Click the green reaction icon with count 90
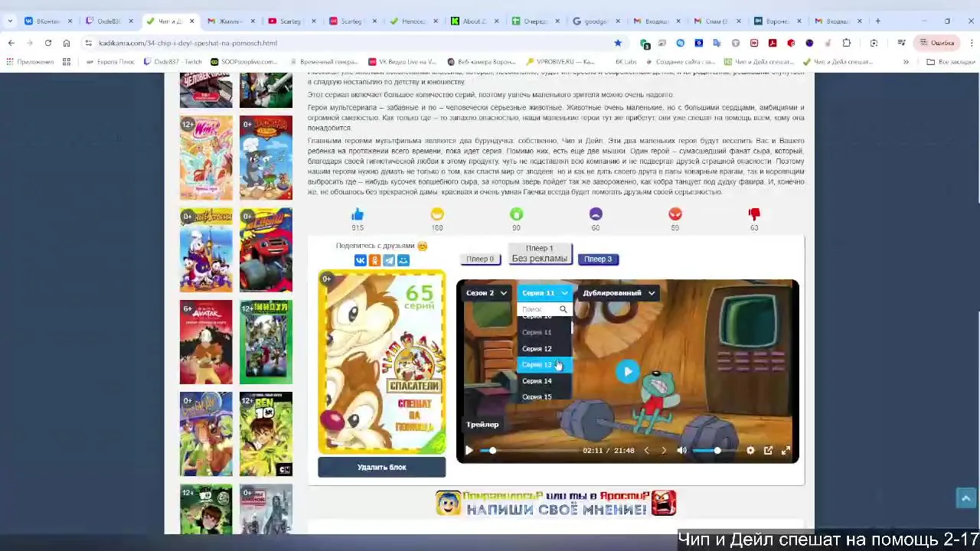This screenshot has height=551, width=980. (x=517, y=214)
